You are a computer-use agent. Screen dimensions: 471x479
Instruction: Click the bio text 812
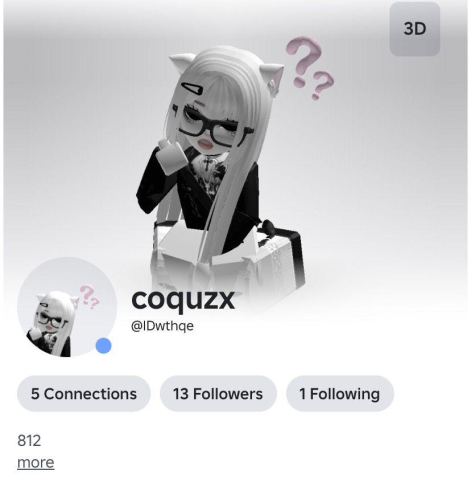click(x=29, y=440)
